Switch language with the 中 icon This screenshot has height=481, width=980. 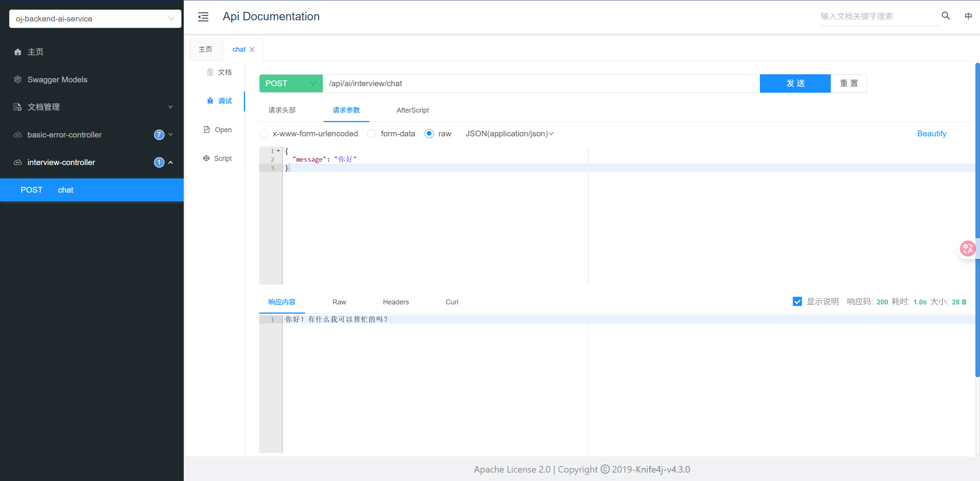(968, 16)
